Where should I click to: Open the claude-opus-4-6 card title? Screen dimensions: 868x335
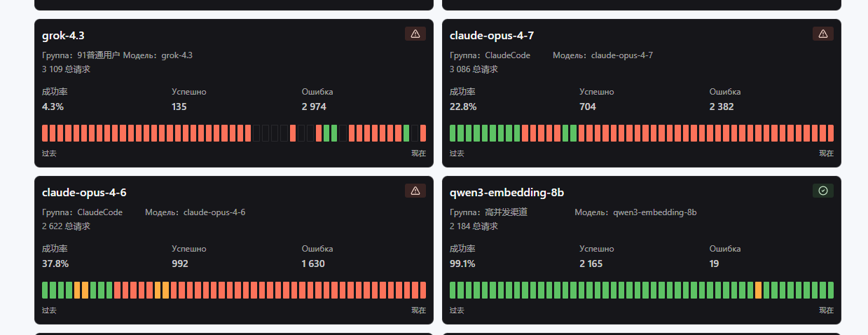[84, 193]
